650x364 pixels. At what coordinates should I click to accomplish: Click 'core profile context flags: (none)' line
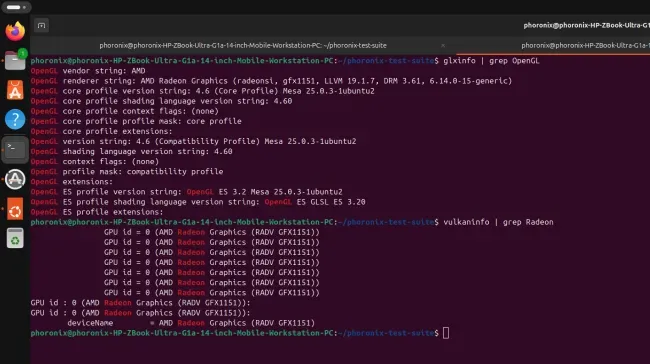tap(125, 111)
